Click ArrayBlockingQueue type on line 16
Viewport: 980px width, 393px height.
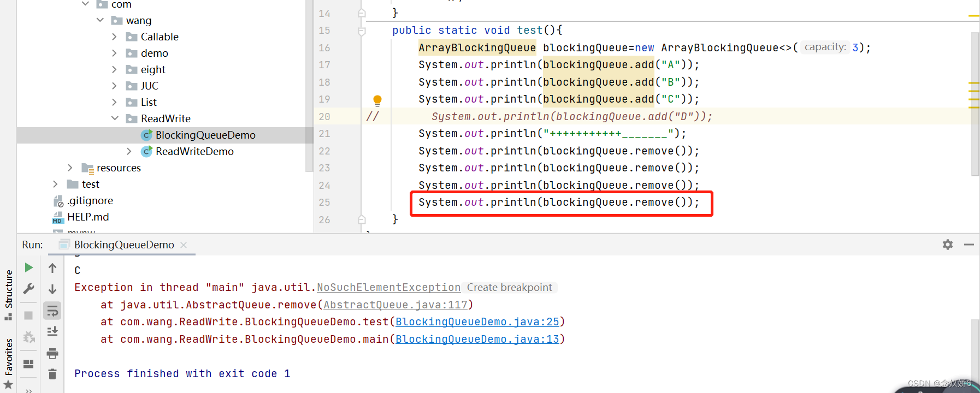(x=477, y=48)
